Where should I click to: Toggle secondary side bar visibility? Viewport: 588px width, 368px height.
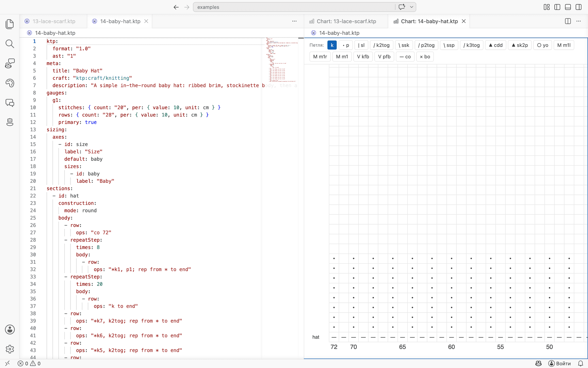pos(579,7)
